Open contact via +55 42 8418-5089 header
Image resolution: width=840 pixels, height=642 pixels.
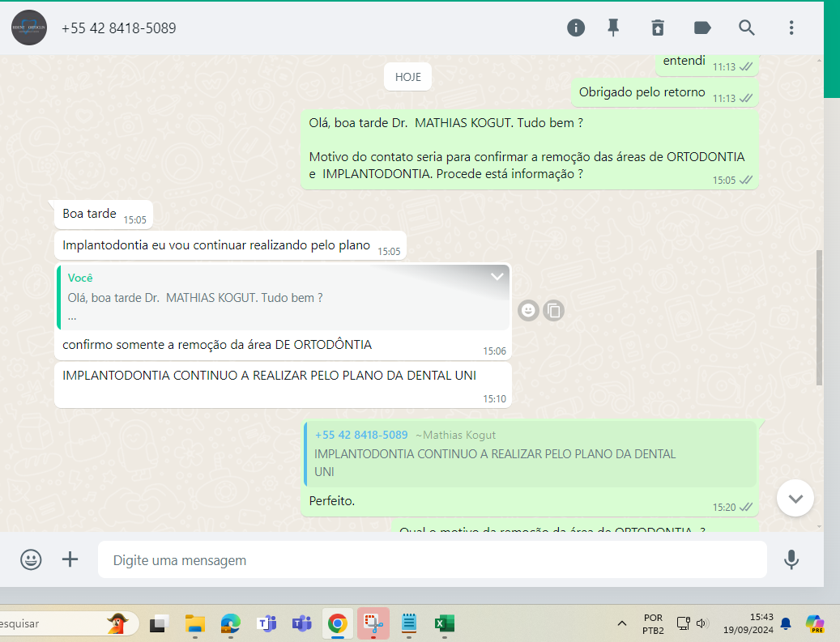(118, 28)
